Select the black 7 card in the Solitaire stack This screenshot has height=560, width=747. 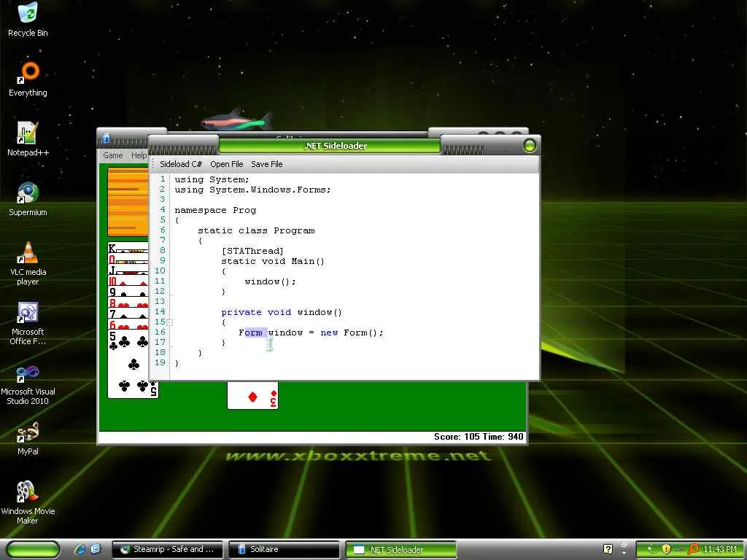(128, 314)
